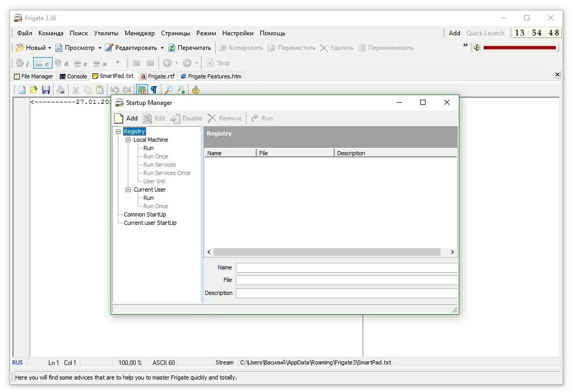
Task: Switch to the Frigate Features.htm tab
Action: [211, 76]
